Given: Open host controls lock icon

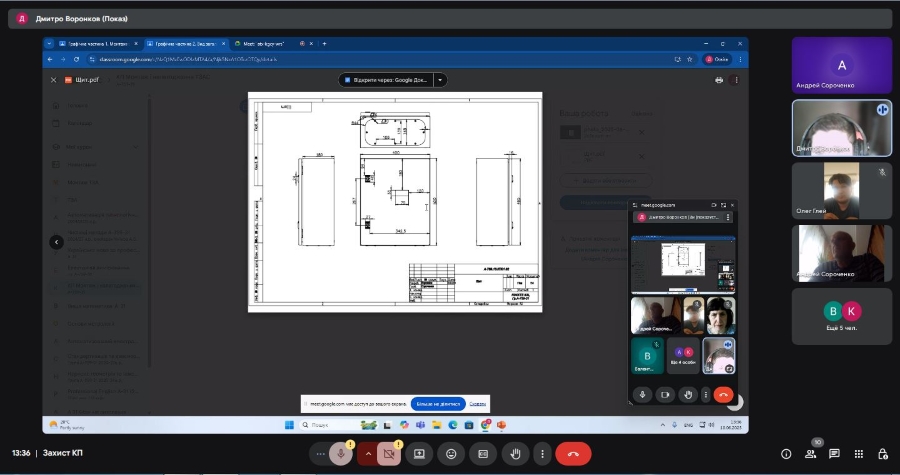Looking at the screenshot, I should [882, 454].
